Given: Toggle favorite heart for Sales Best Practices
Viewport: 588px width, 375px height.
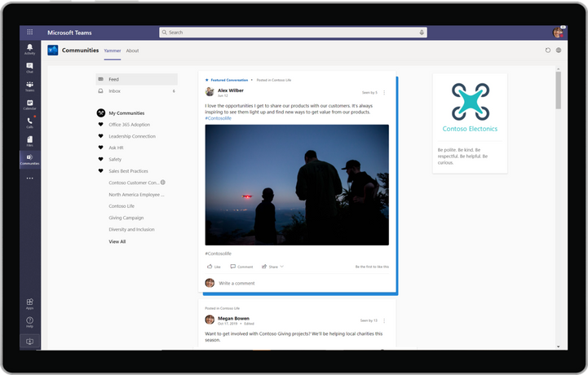Looking at the screenshot, I should 100,171.
